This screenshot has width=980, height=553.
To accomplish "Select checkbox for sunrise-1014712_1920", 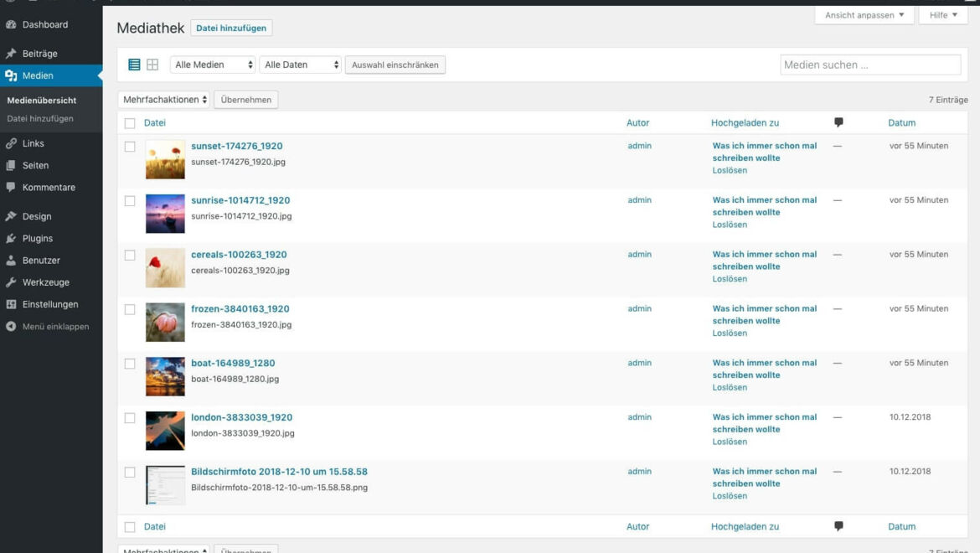I will [x=129, y=200].
